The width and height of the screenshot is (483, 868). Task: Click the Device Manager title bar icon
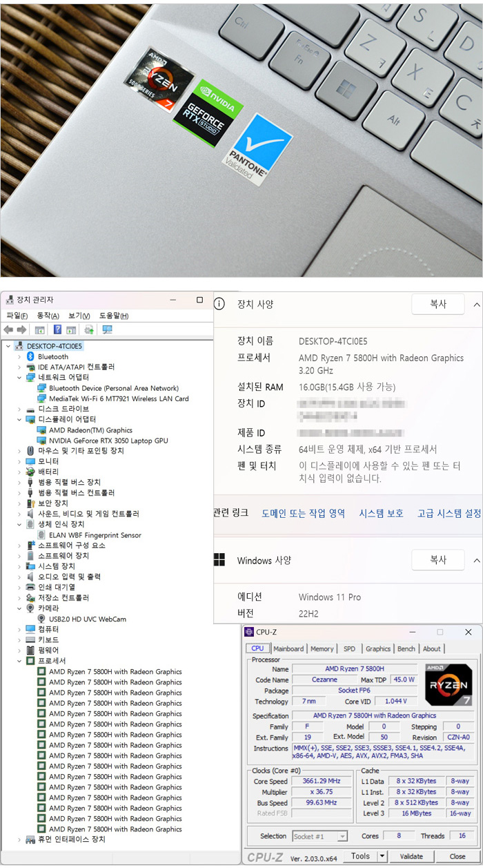[9, 300]
